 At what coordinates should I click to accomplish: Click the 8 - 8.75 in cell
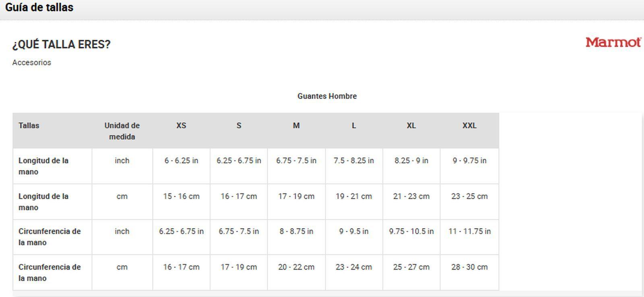(296, 232)
